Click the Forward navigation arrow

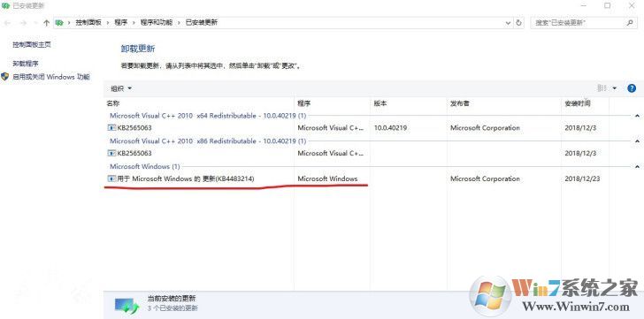[x=23, y=23]
